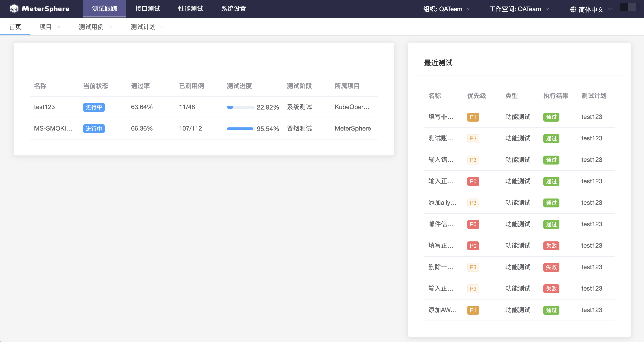Click P0 priority tag of 邮件信…
Image resolution: width=644 pixels, height=342 pixels.
point(473,225)
